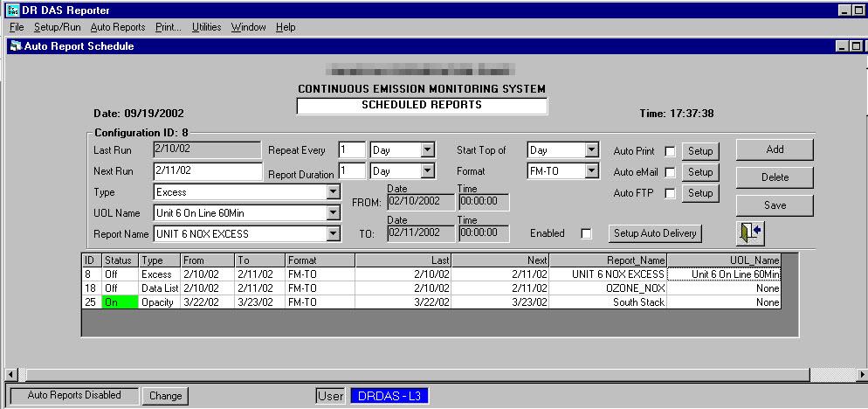Expand the Start Top of dropdown
This screenshot has height=409, width=868.
pos(591,150)
